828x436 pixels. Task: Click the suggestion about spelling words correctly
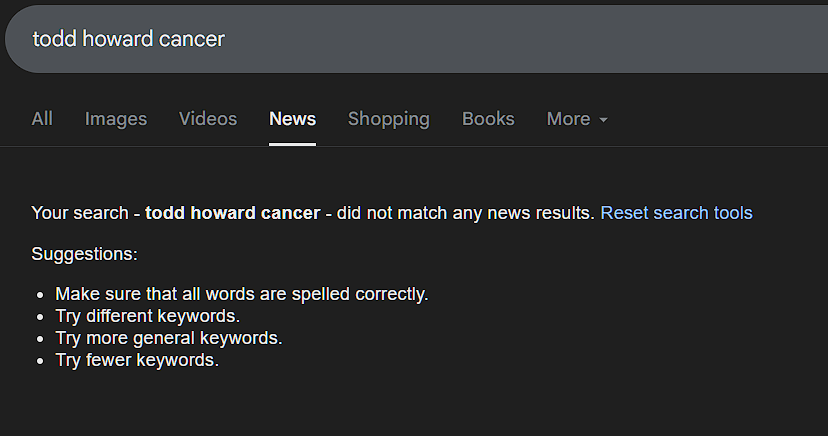click(x=241, y=294)
